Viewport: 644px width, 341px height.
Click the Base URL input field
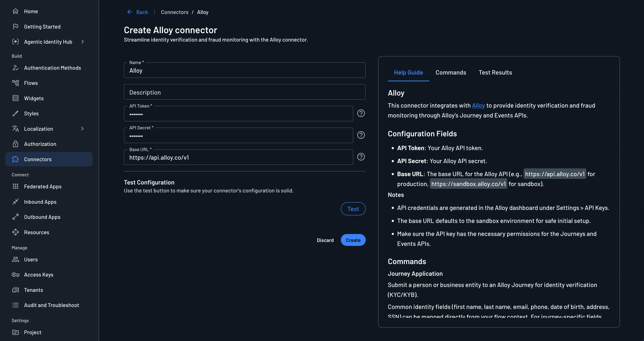pyautogui.click(x=238, y=157)
